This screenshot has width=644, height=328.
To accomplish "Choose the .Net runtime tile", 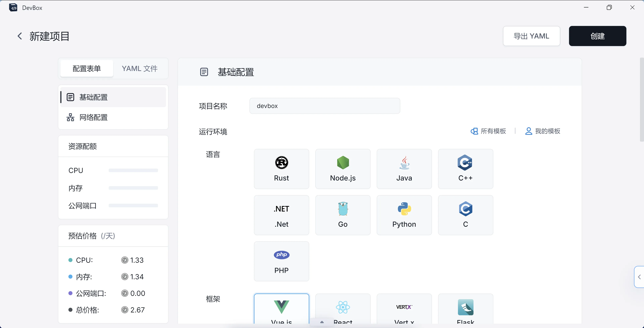I will pos(281,215).
